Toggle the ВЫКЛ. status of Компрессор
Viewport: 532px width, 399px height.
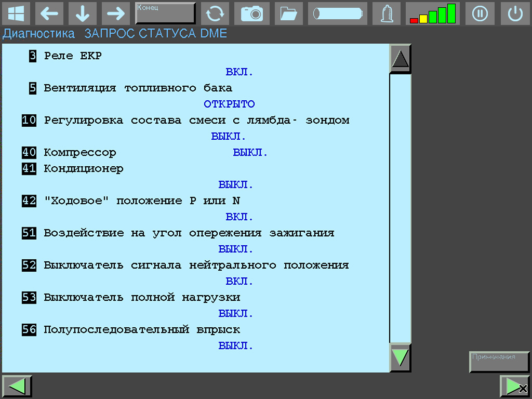tap(250, 152)
